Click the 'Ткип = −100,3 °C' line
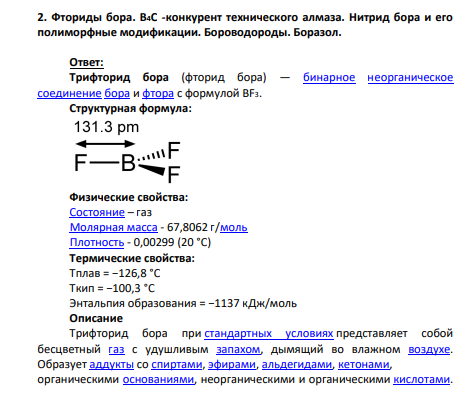The width and height of the screenshot is (471, 404). (x=112, y=288)
